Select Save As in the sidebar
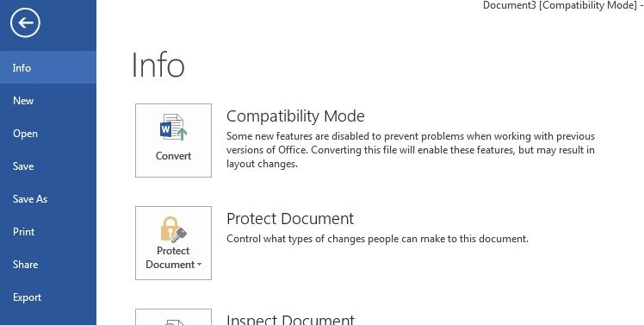644x325 pixels. point(48,199)
